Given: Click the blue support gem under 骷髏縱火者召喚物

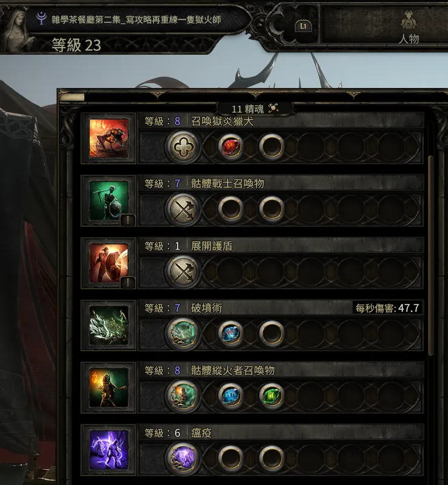Looking at the screenshot, I should pos(230,395).
